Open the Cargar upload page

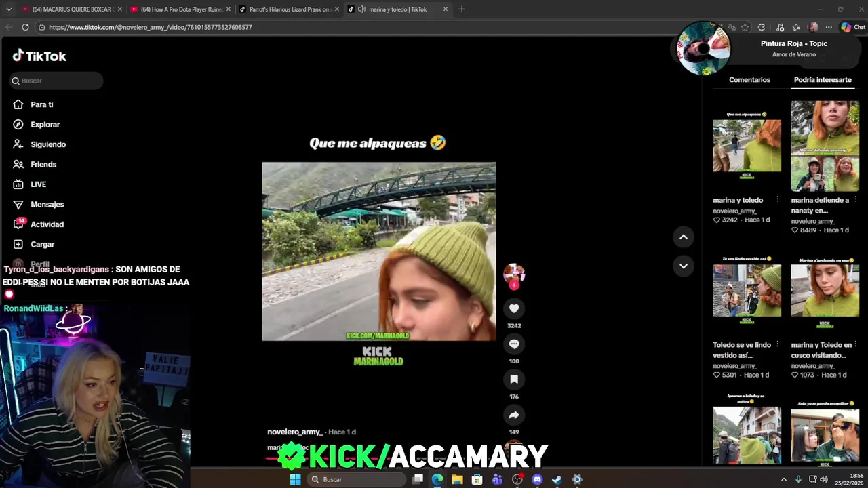[x=33, y=244]
